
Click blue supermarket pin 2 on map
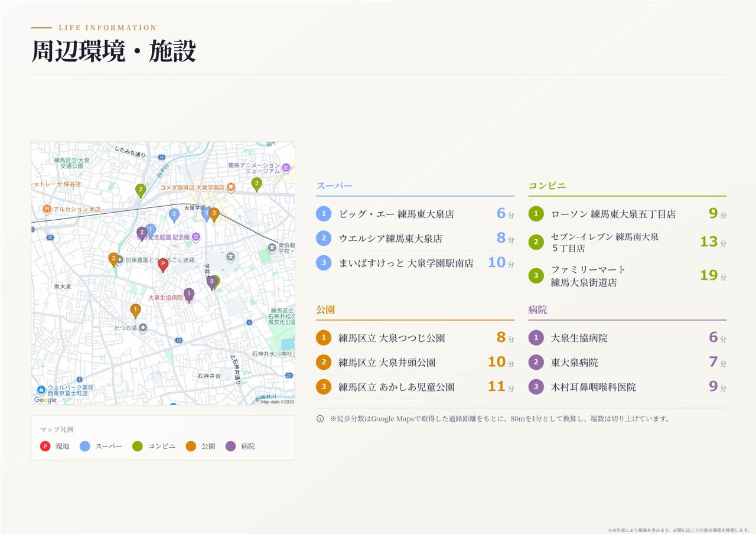pos(174,215)
